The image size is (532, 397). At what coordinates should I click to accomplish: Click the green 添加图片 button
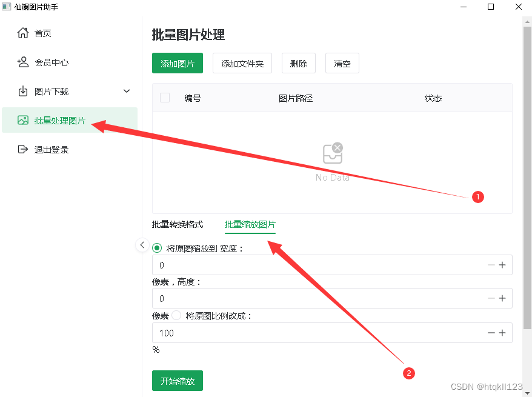click(x=177, y=63)
